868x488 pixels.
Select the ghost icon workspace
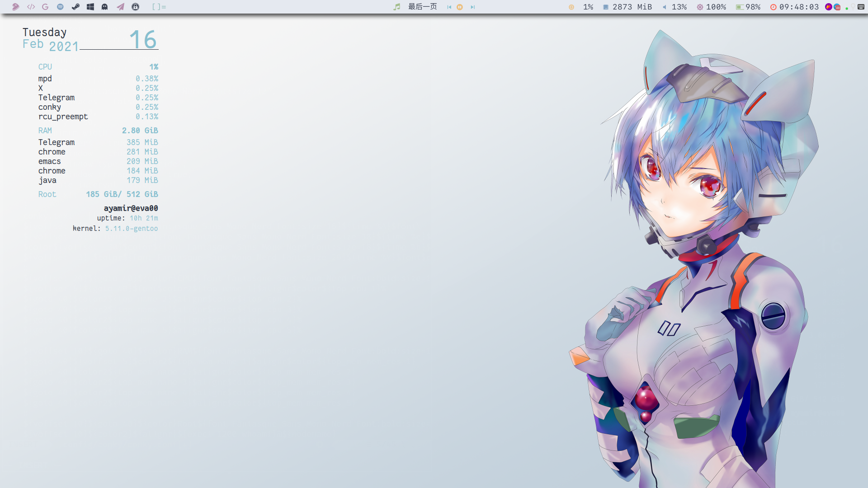[x=105, y=7]
